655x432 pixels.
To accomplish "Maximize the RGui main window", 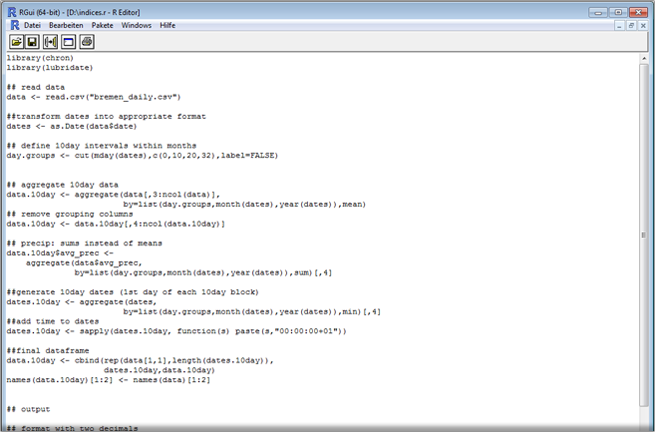I will coord(618,13).
